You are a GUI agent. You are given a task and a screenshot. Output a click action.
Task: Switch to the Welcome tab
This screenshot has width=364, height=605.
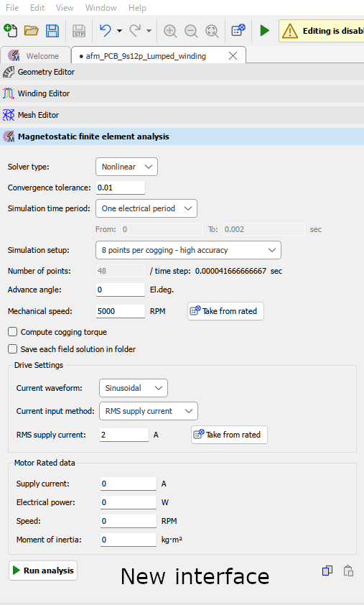(x=36, y=55)
